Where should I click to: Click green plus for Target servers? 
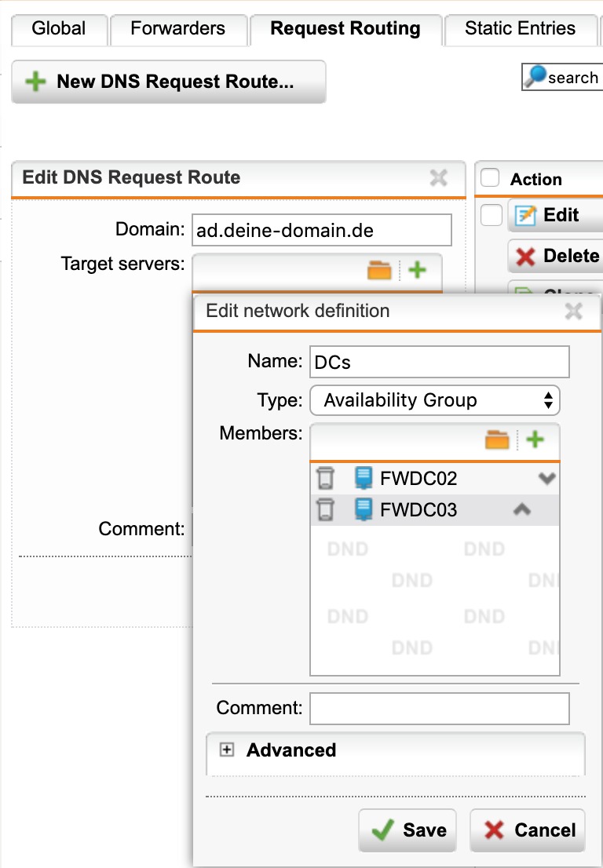418,271
